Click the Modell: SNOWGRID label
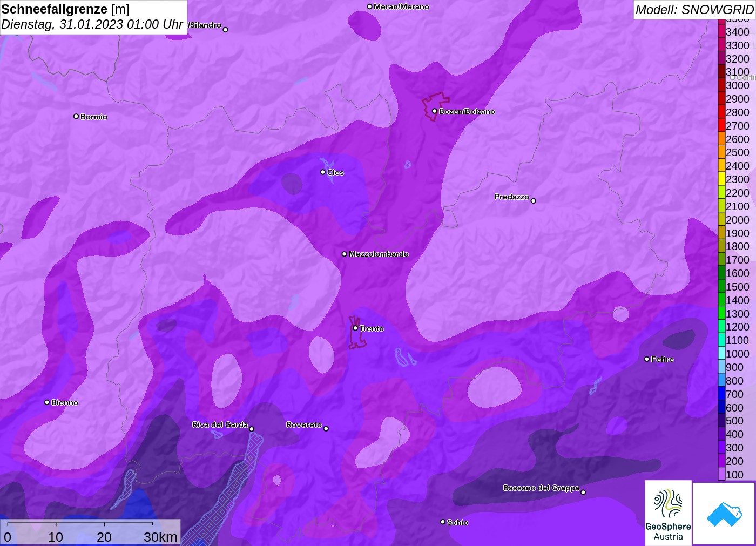 (694, 10)
